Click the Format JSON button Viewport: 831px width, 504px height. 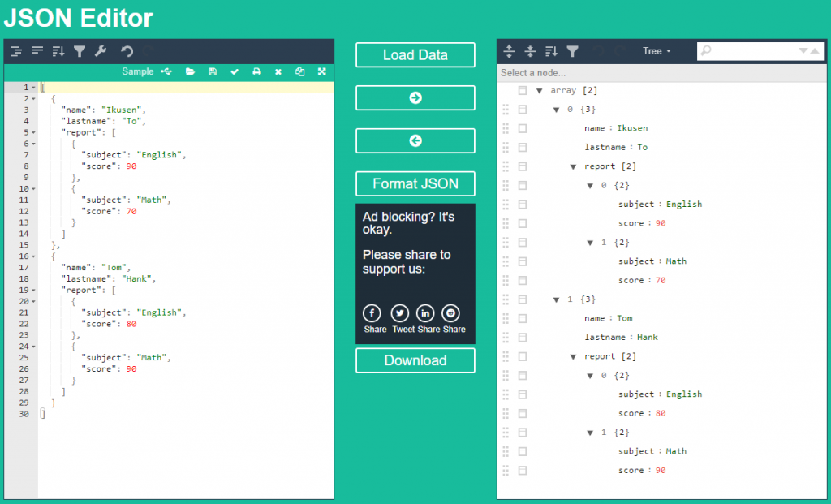[415, 184]
